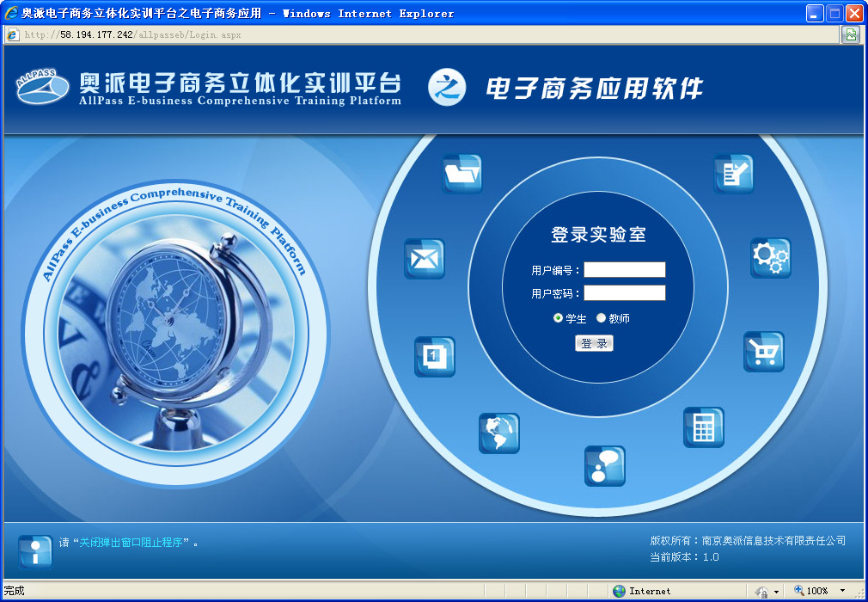Click the IE logo in the title bar
Viewport: 868px width, 602px height.
point(11,13)
